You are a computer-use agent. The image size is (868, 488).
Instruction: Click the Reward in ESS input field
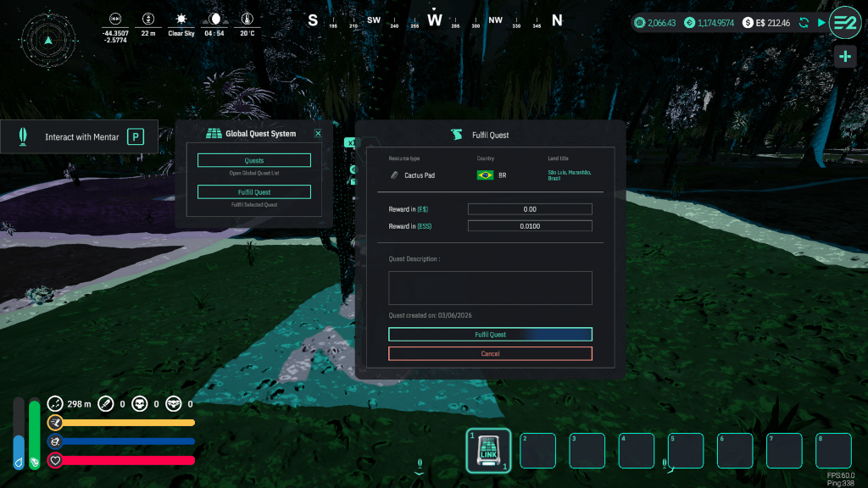tap(530, 226)
